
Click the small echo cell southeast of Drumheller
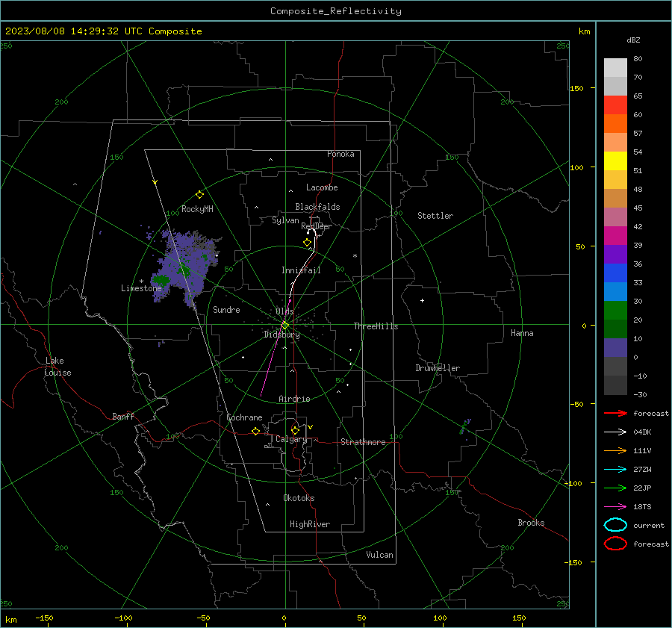[x=465, y=427]
